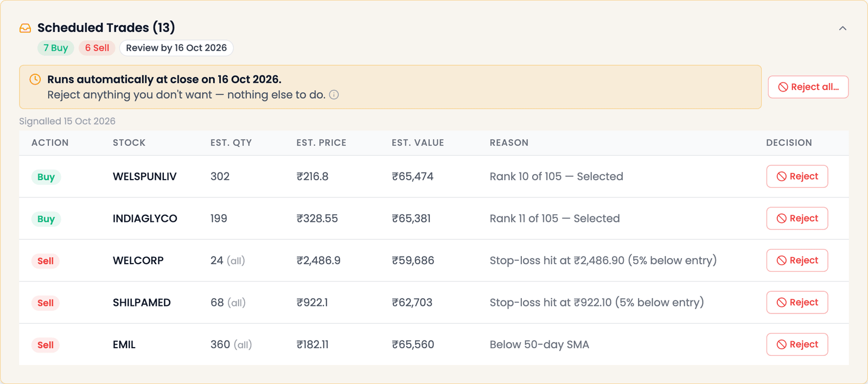The width and height of the screenshot is (868, 384).
Task: Click the 'Below 50-day SMA' reason
Action: [539, 344]
